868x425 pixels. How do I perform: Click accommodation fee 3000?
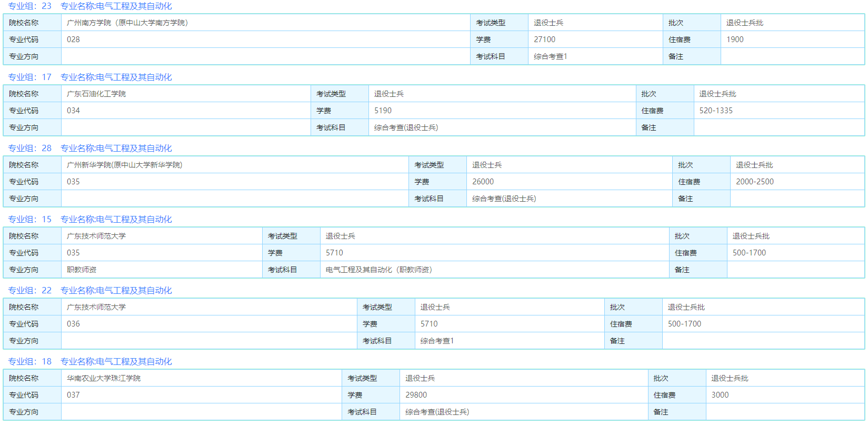pos(720,395)
